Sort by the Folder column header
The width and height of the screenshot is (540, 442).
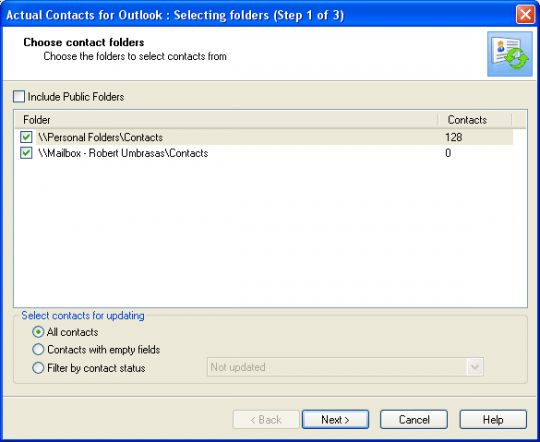(x=226, y=120)
